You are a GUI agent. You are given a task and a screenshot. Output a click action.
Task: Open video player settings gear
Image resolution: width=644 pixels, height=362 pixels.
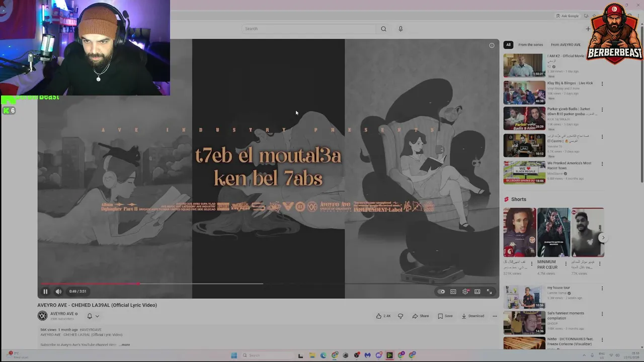tap(465, 292)
